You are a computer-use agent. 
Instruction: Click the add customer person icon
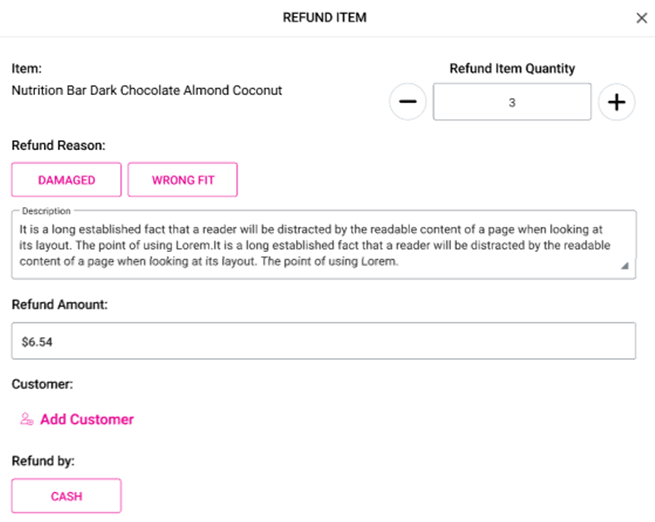pyautogui.click(x=27, y=420)
